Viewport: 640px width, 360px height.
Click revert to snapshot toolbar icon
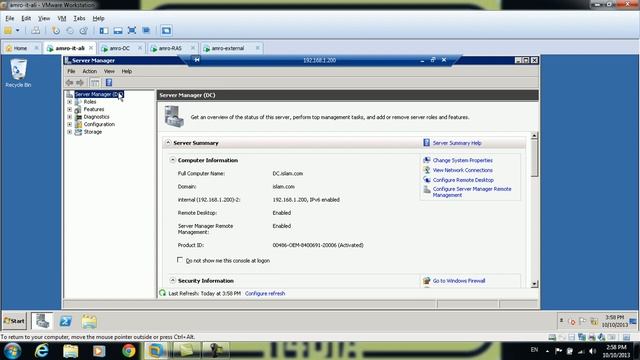coord(70,31)
